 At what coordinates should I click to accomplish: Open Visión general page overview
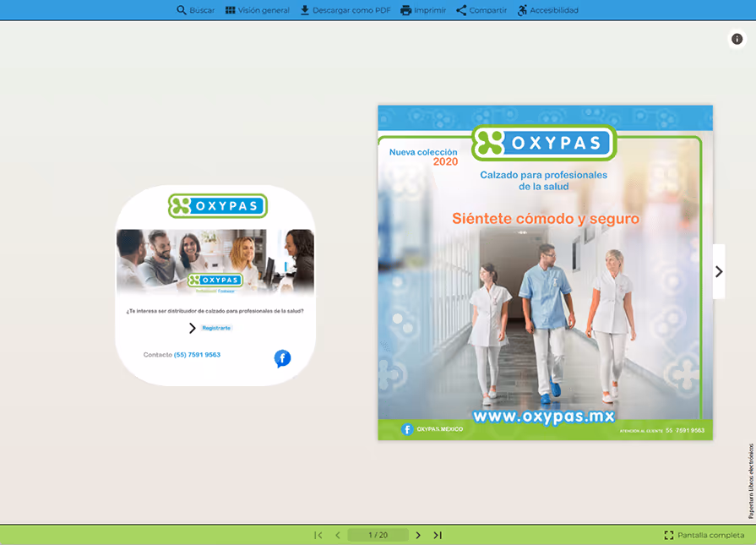coord(257,10)
